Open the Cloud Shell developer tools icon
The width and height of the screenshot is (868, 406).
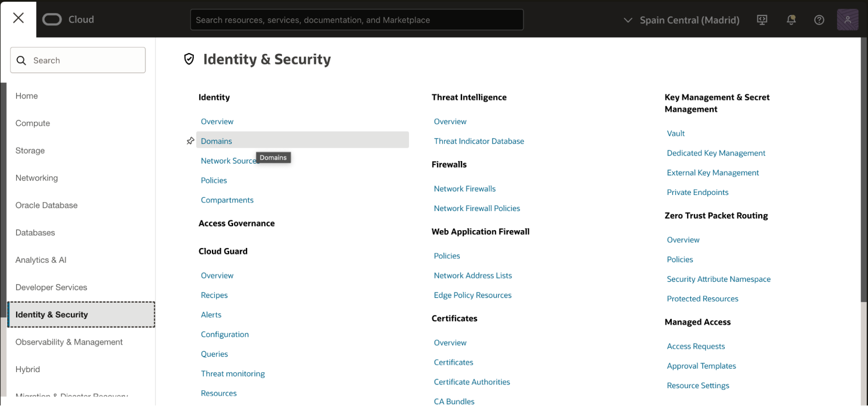pos(762,20)
